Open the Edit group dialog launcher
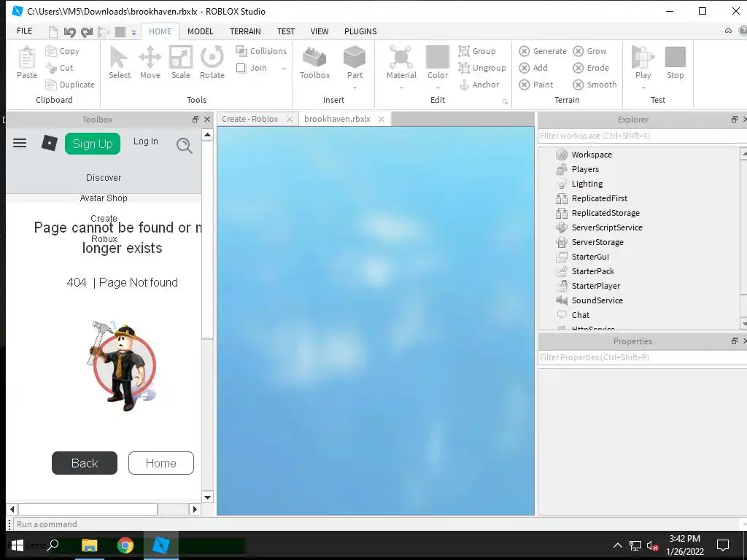 (505, 102)
